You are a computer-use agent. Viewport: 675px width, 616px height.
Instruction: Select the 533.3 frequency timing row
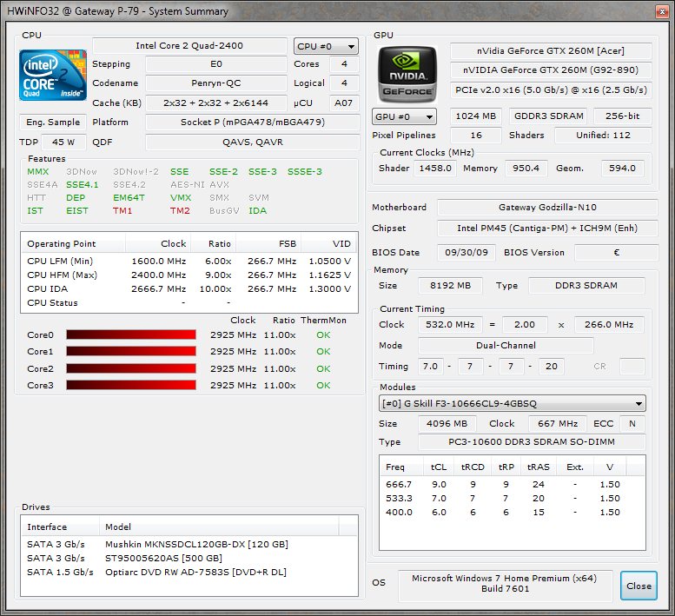513,498
